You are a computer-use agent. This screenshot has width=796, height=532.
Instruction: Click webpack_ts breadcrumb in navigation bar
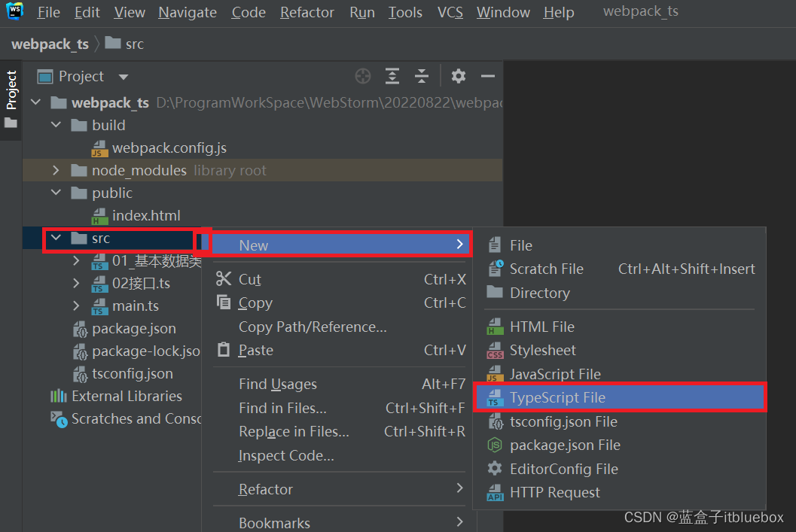coord(50,44)
